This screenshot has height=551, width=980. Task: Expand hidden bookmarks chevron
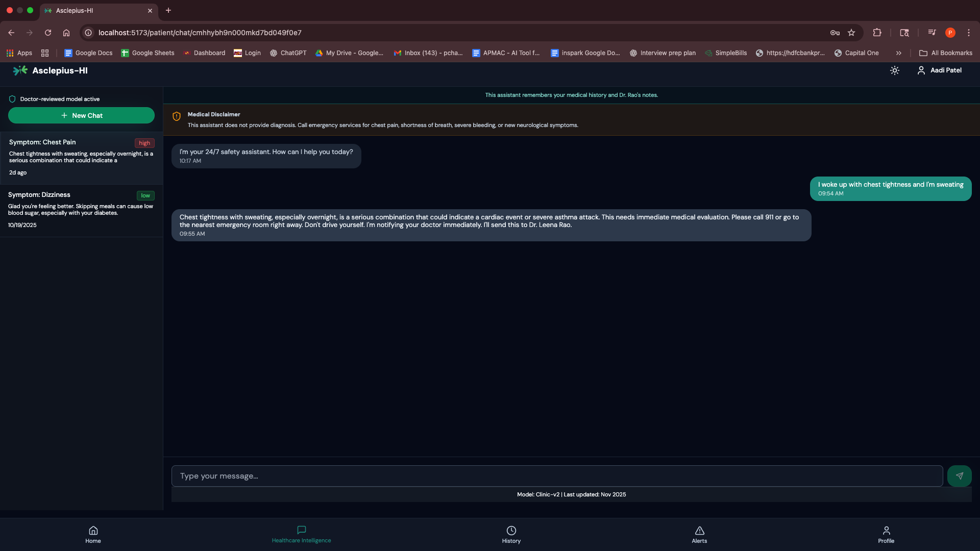(x=898, y=53)
